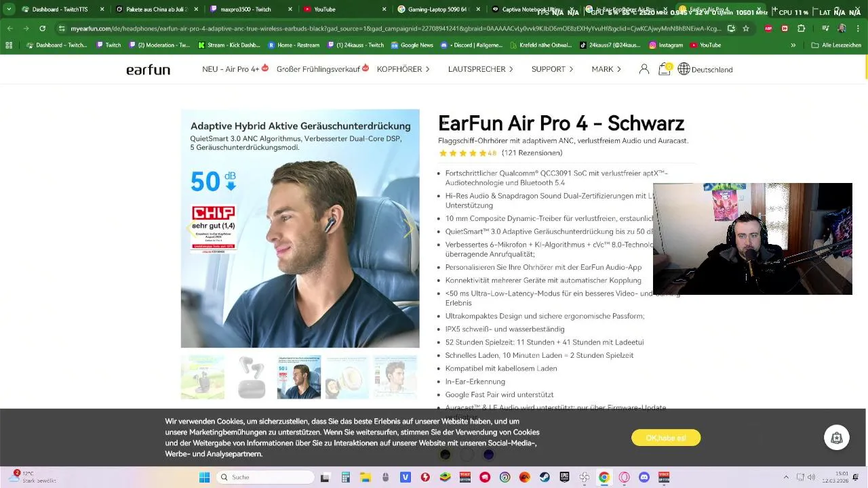Click the Windows taskbar Suche field
868x488 pixels.
[x=265, y=477]
